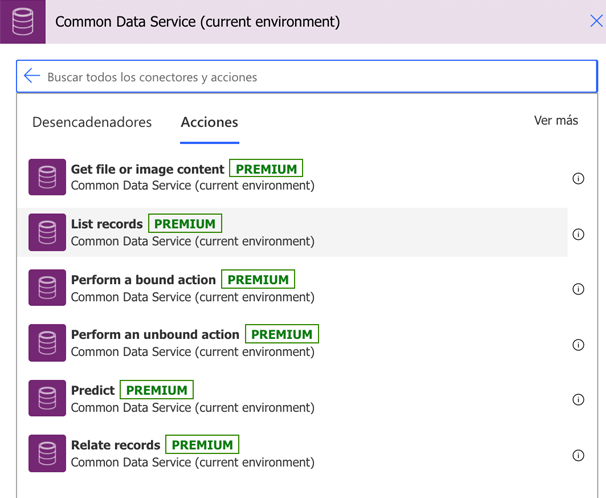
Task: Click the connector subtitle under 'Get file or image content'
Action: click(x=192, y=186)
